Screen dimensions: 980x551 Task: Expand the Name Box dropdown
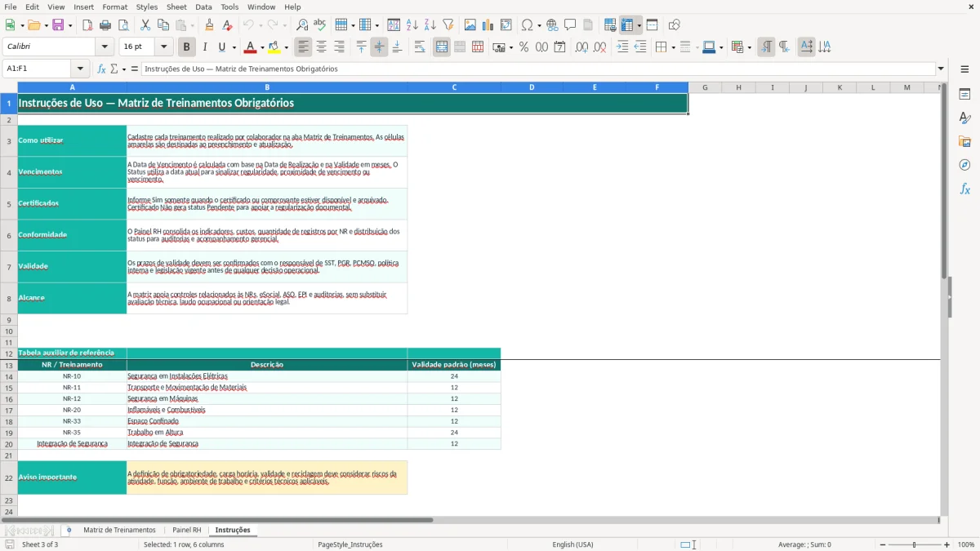pos(80,69)
